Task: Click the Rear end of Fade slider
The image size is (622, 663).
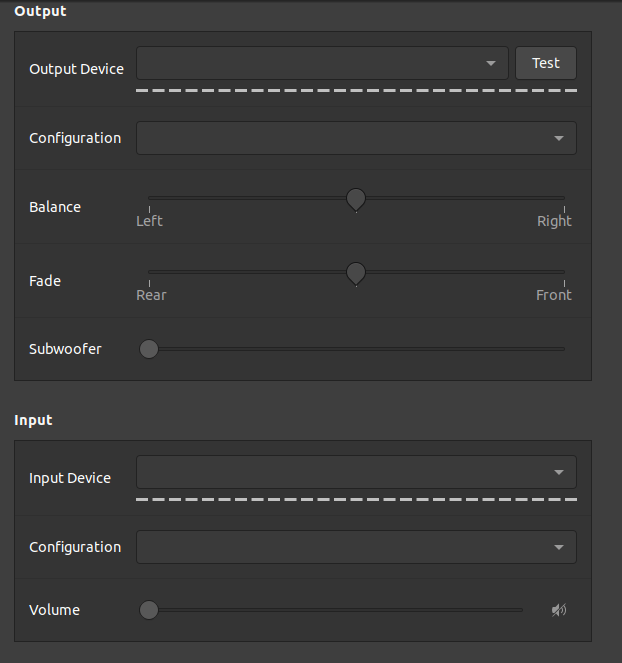Action: [150, 272]
